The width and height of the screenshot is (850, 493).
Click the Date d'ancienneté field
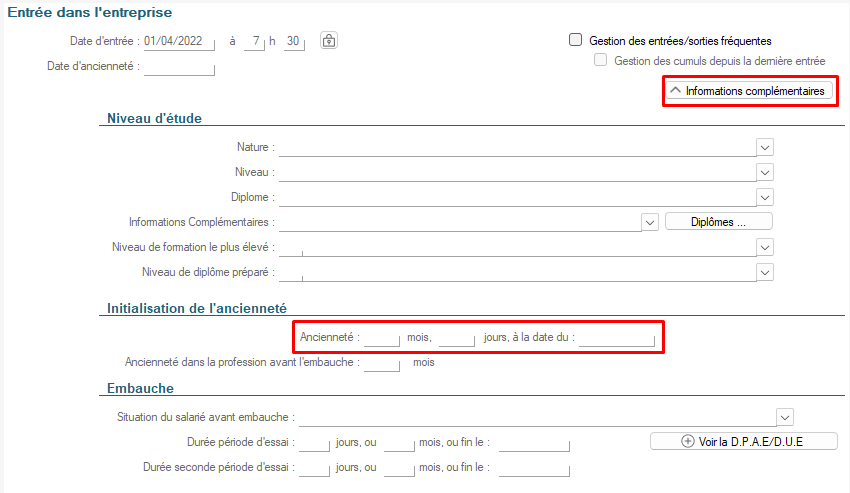tap(179, 67)
